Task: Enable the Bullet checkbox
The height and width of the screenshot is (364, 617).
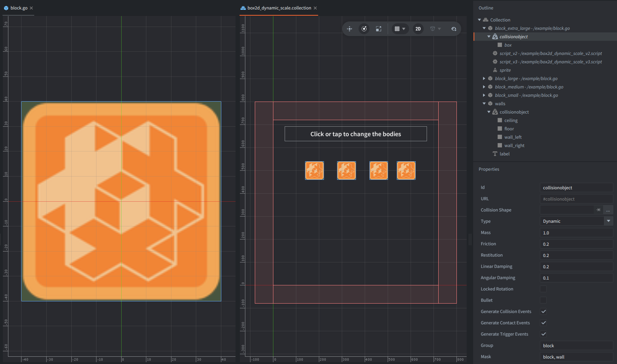Action: click(543, 300)
